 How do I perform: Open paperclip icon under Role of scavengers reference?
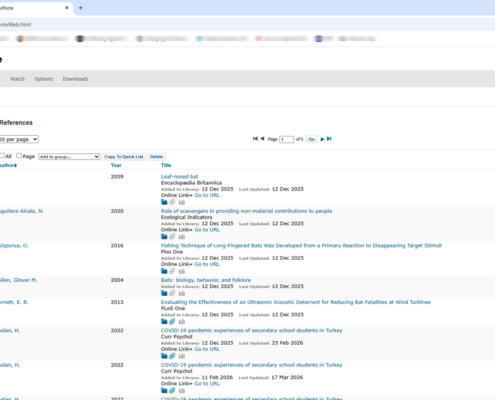[172, 237]
